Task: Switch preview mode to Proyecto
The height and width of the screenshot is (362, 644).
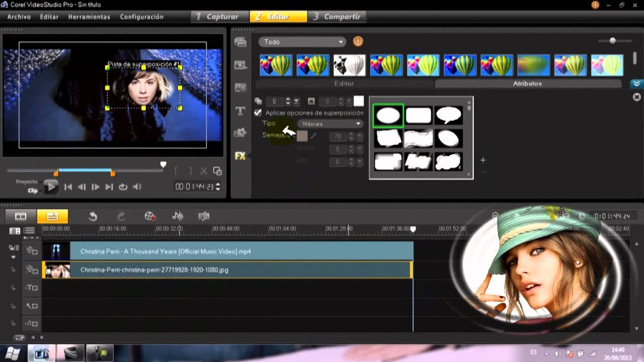Action: (x=27, y=182)
